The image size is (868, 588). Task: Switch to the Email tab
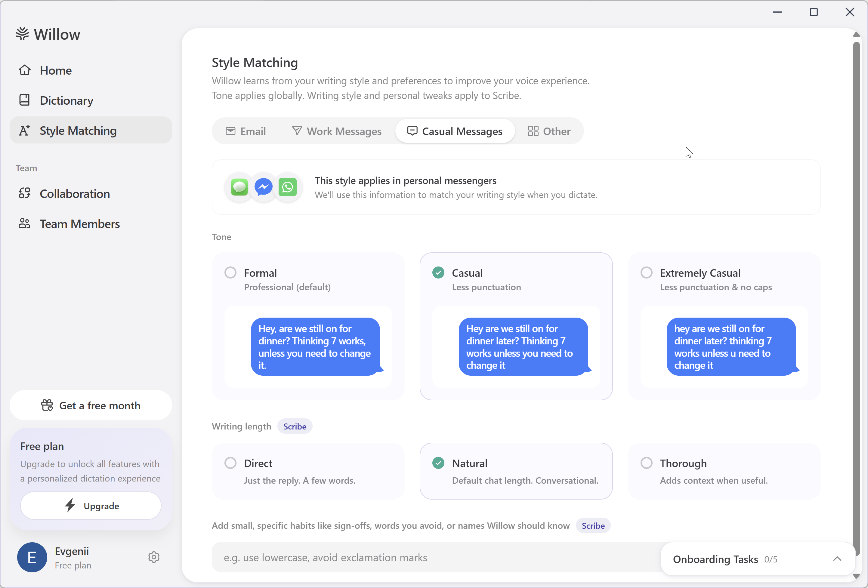coord(246,131)
